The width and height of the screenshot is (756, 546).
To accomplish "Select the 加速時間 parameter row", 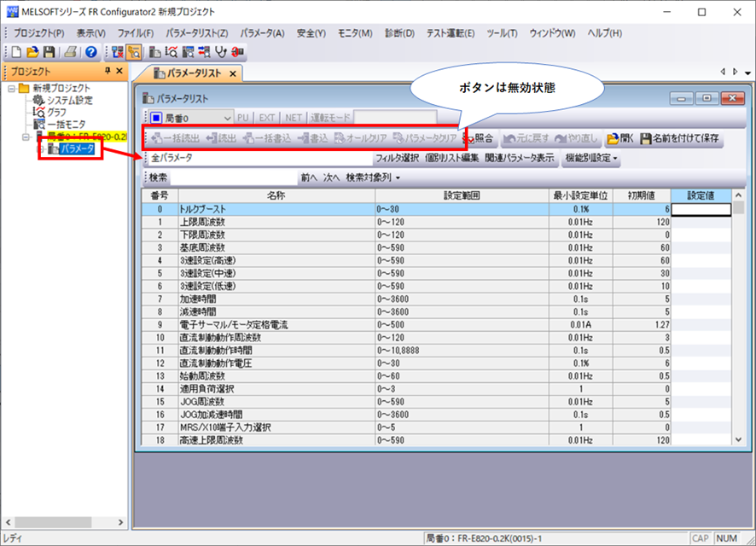I will [x=436, y=299].
